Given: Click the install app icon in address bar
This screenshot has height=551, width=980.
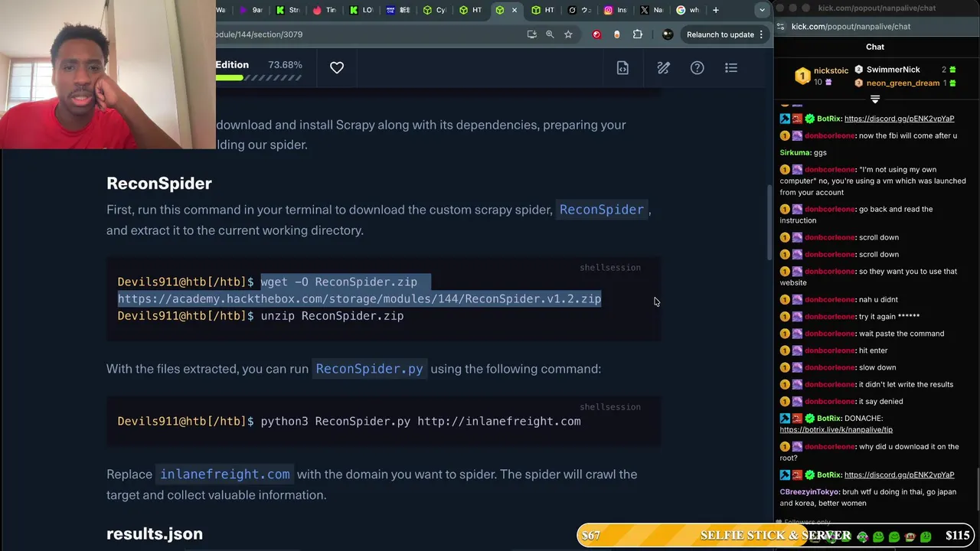Looking at the screenshot, I should coord(532,34).
